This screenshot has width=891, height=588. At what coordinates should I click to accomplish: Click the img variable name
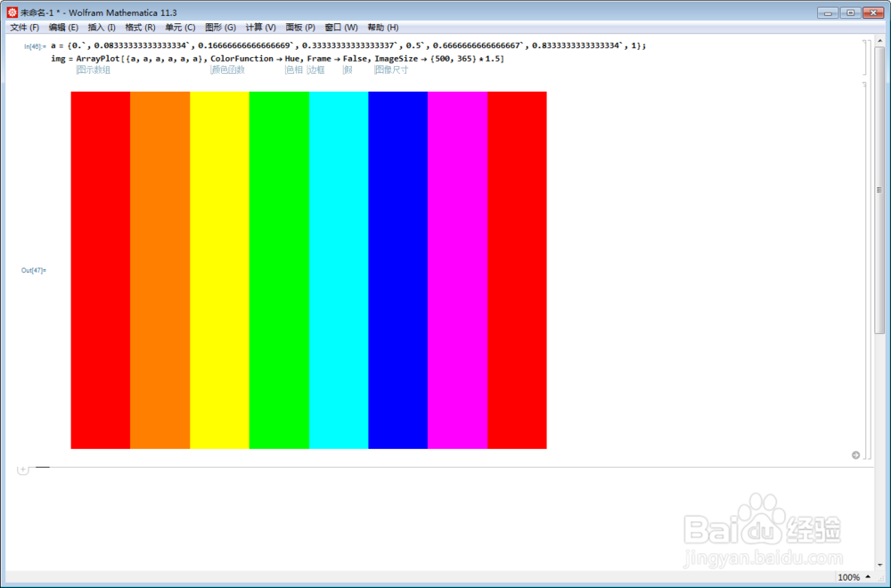point(58,59)
